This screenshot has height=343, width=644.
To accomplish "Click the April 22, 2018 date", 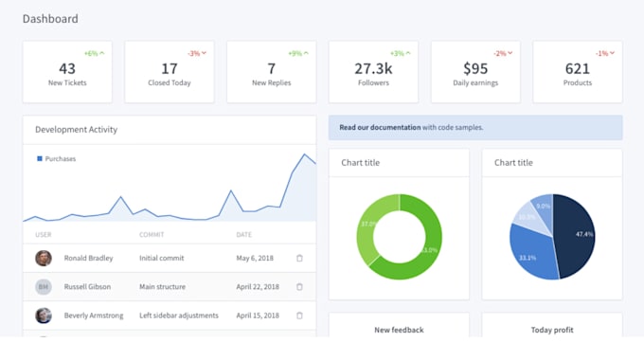I will pyautogui.click(x=258, y=287).
